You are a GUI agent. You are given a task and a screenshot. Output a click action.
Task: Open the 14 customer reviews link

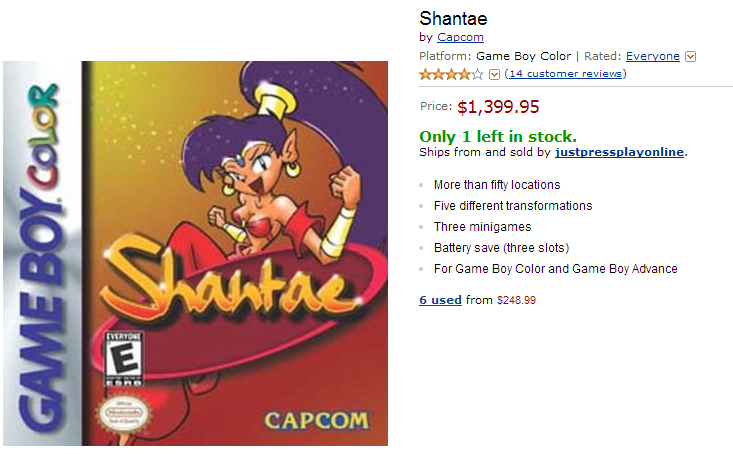point(566,74)
